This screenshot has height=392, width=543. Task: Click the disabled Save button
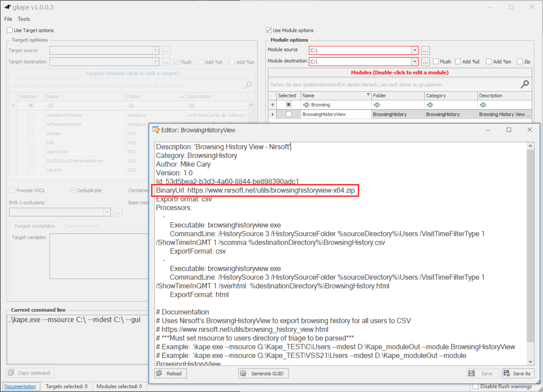tap(483, 373)
